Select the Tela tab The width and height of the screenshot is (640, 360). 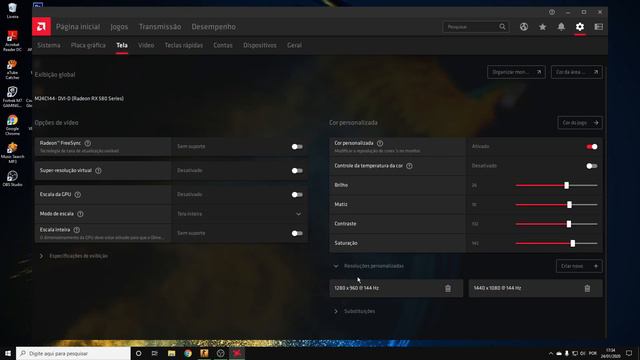point(122,45)
